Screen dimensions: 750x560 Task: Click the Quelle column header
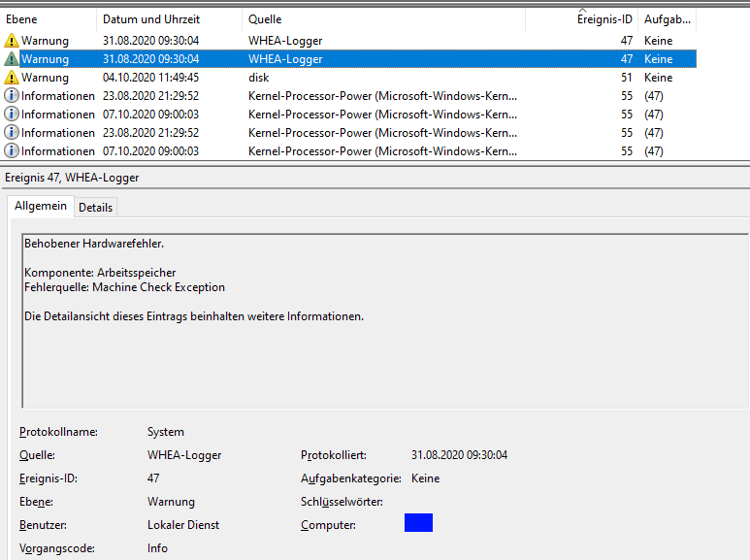coord(265,19)
